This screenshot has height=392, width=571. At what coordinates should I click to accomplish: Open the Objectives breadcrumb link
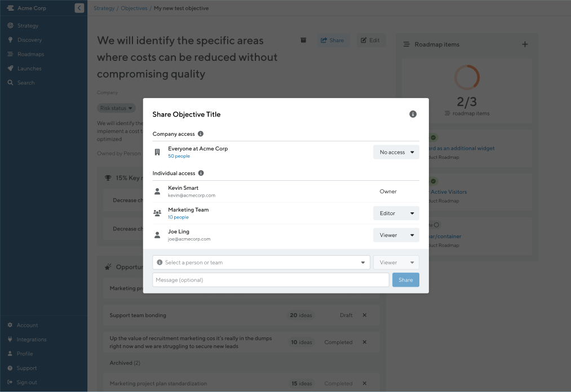[x=134, y=8]
